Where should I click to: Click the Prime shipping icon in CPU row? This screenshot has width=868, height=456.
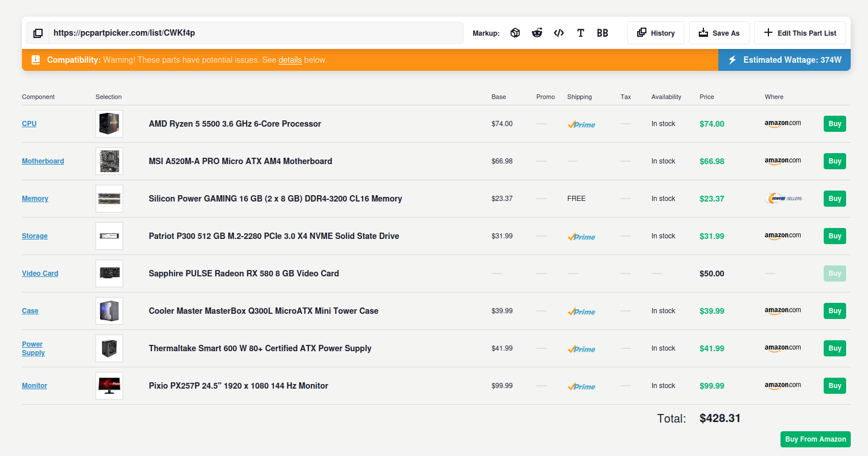(581, 124)
